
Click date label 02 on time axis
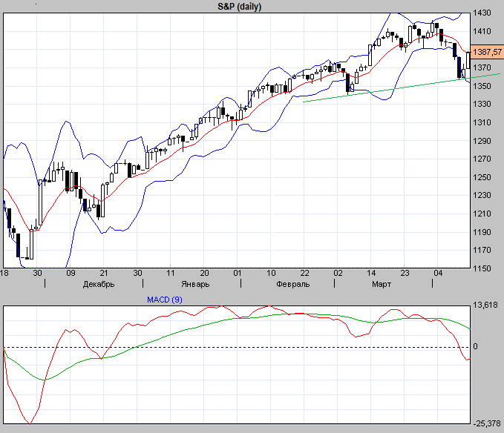pyautogui.click(x=338, y=273)
